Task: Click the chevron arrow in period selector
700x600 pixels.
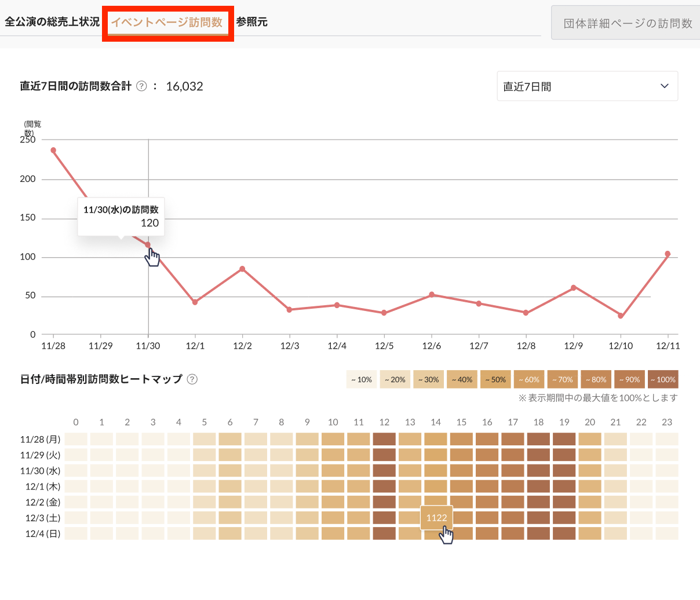Action: (x=664, y=86)
